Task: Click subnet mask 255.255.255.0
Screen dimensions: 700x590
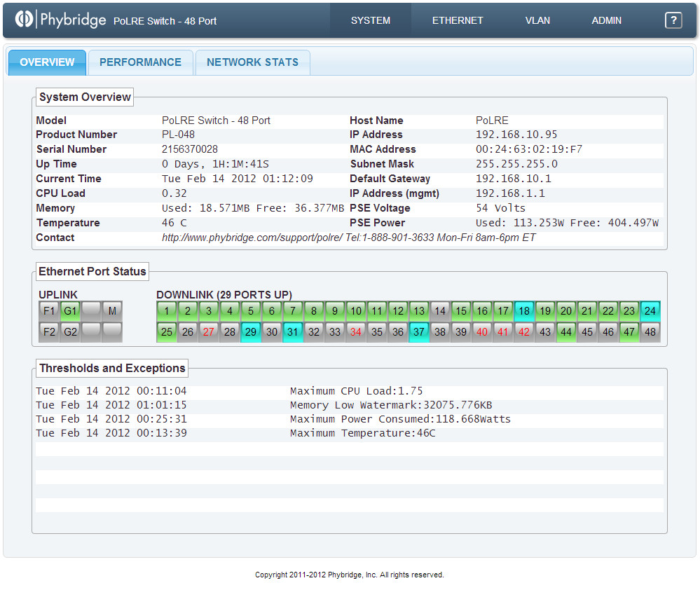Action: (516, 164)
